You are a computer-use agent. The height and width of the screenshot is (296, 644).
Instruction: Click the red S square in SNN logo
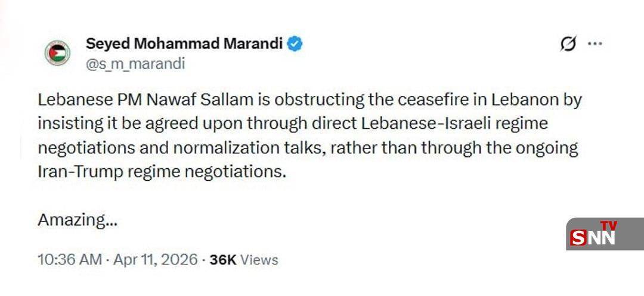point(578,238)
